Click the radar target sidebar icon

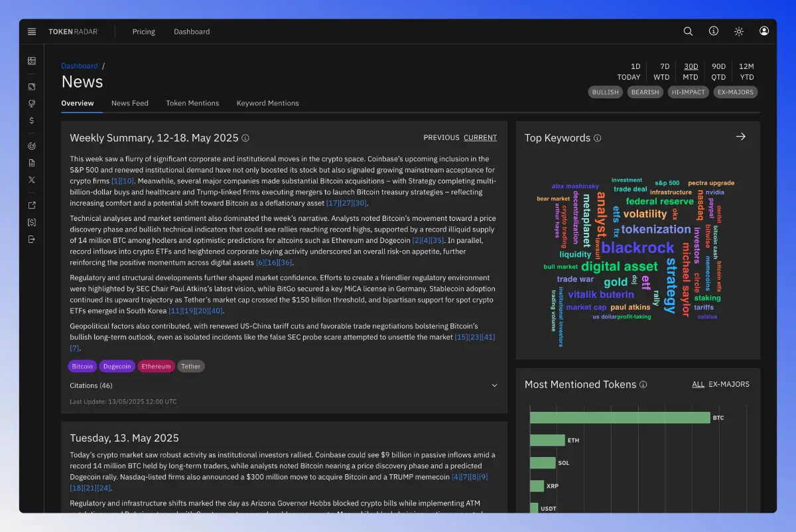coord(32,145)
